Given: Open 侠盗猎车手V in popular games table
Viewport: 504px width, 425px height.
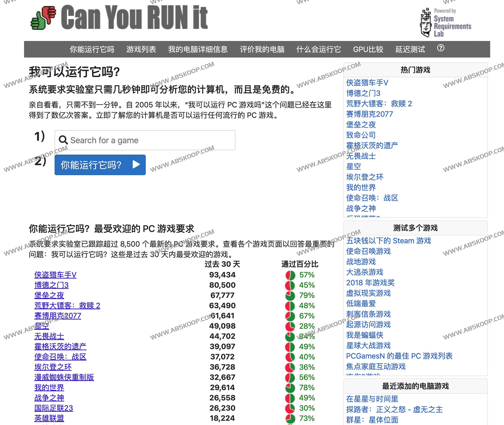Looking at the screenshot, I should 55,275.
